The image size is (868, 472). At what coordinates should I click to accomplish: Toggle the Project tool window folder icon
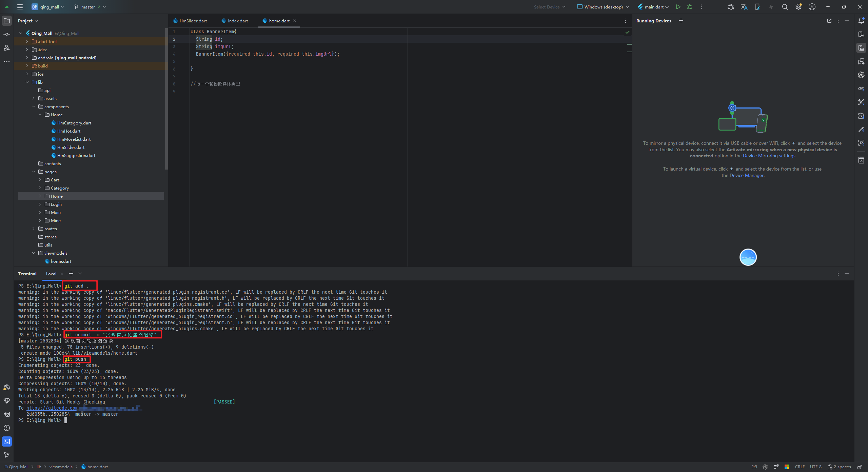[x=6, y=21]
